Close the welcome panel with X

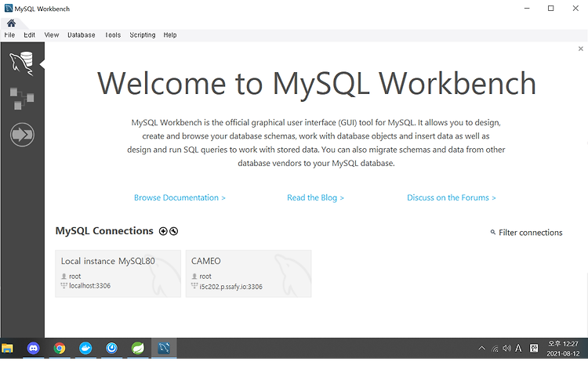click(x=580, y=49)
